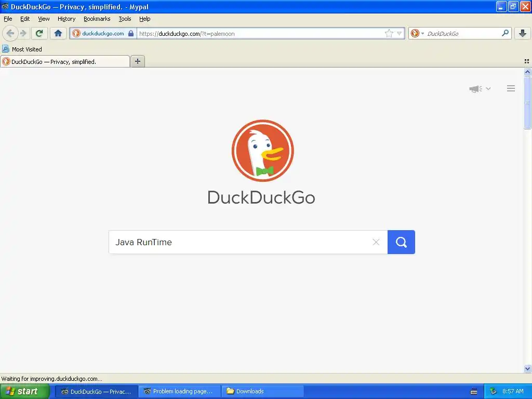Switch to Downloads folder taskbar window

click(x=262, y=392)
